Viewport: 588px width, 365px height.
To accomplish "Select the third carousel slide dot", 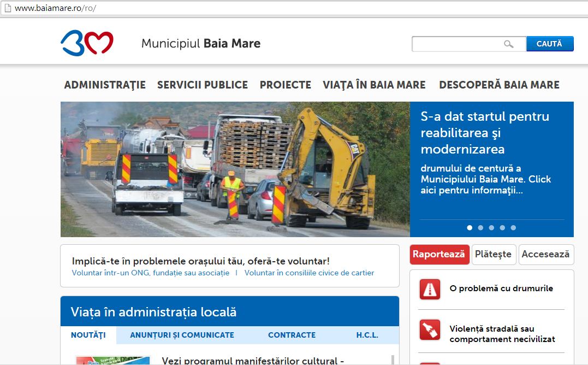I will [491, 228].
